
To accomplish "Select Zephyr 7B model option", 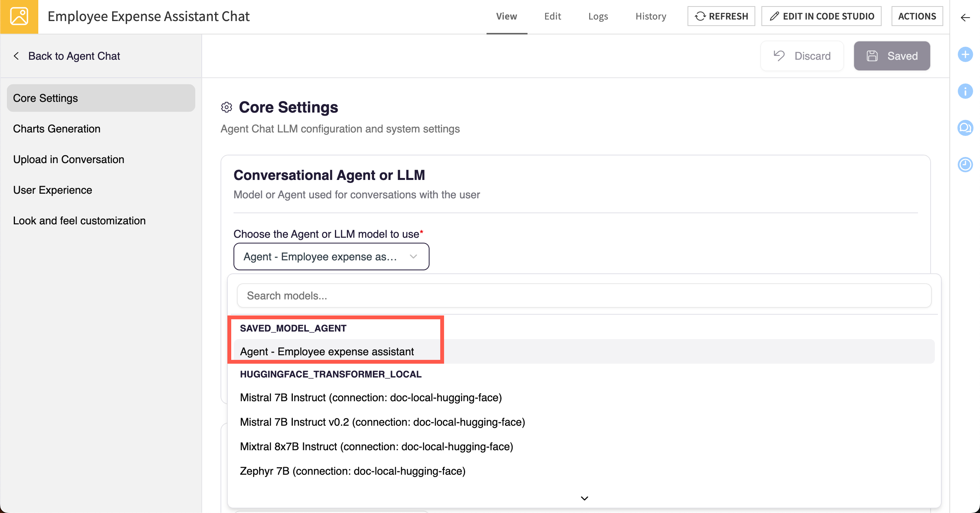I will pyautogui.click(x=584, y=471).
